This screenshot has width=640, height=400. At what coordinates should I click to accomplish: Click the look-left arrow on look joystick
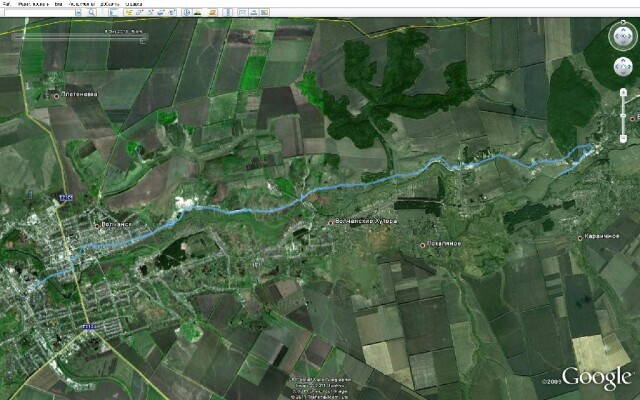(x=616, y=37)
